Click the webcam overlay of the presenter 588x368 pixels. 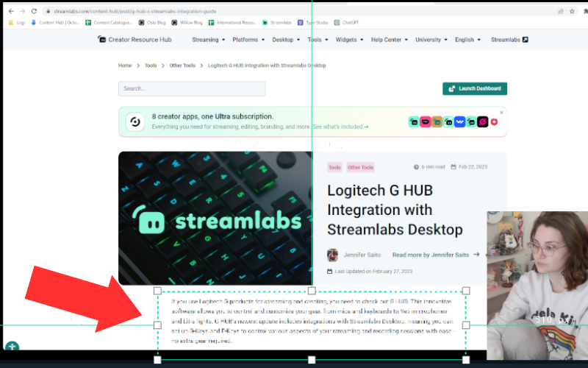(x=537, y=286)
